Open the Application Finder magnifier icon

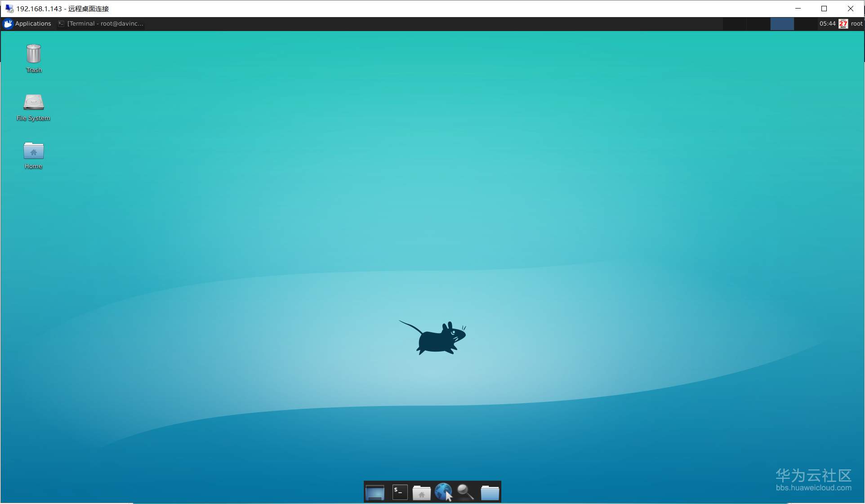coord(465,492)
